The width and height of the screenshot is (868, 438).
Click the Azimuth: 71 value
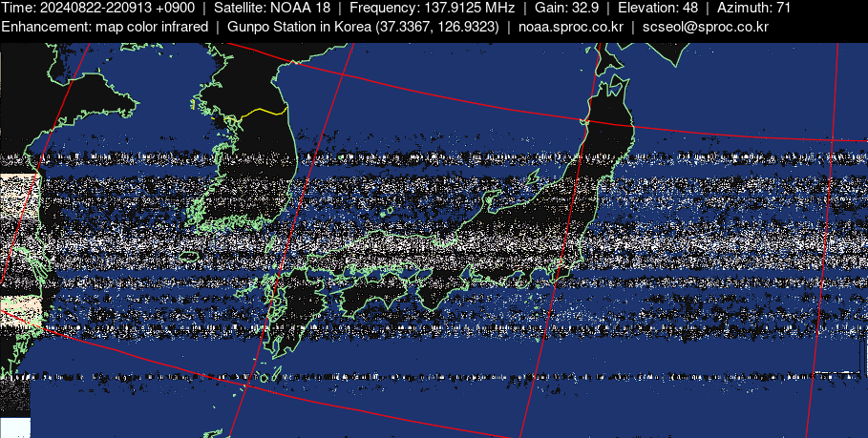tap(753, 8)
